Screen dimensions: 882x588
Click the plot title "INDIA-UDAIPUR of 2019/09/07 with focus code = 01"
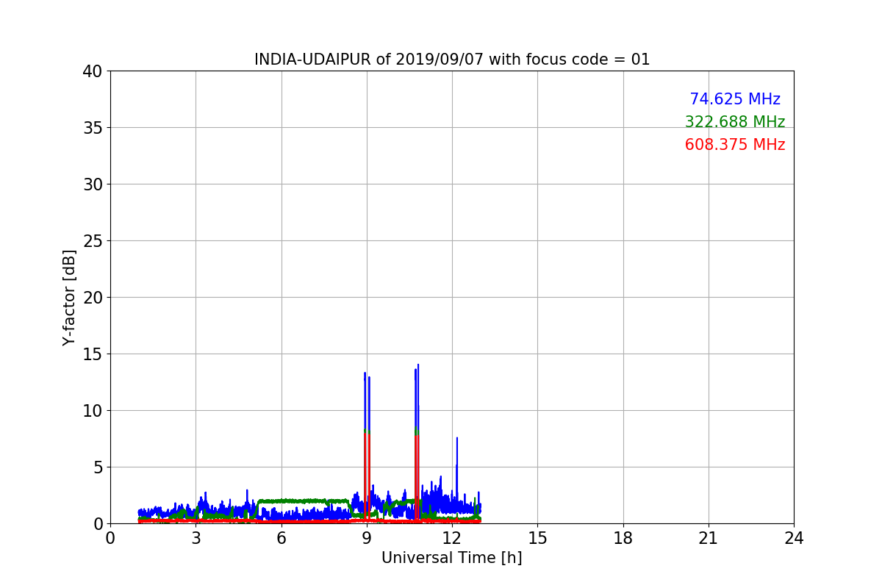pyautogui.click(x=452, y=60)
